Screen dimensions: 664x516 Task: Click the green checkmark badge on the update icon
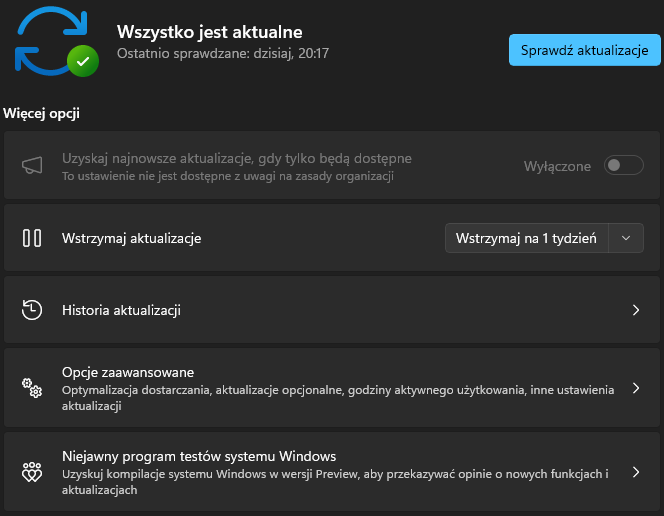[x=83, y=61]
